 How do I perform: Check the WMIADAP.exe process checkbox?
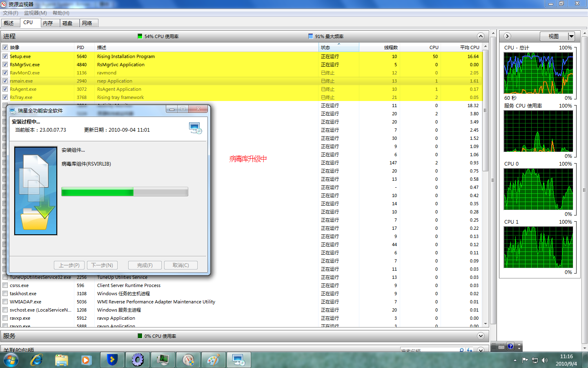point(5,302)
